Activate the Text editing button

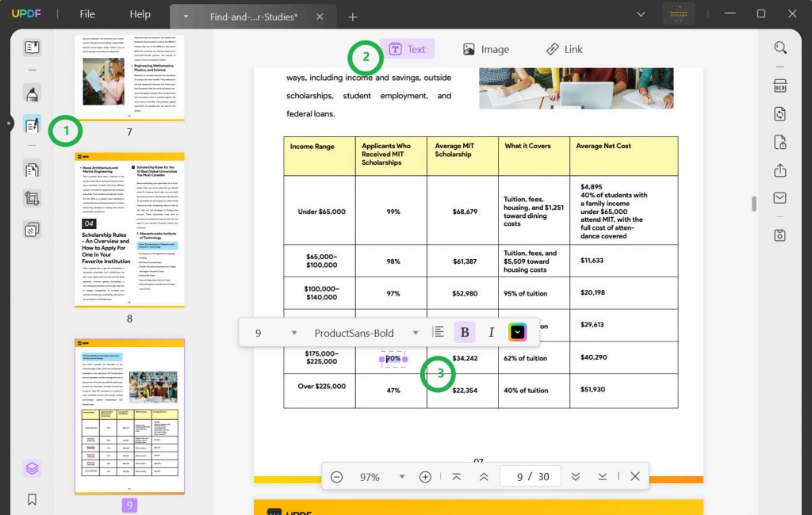coord(407,48)
